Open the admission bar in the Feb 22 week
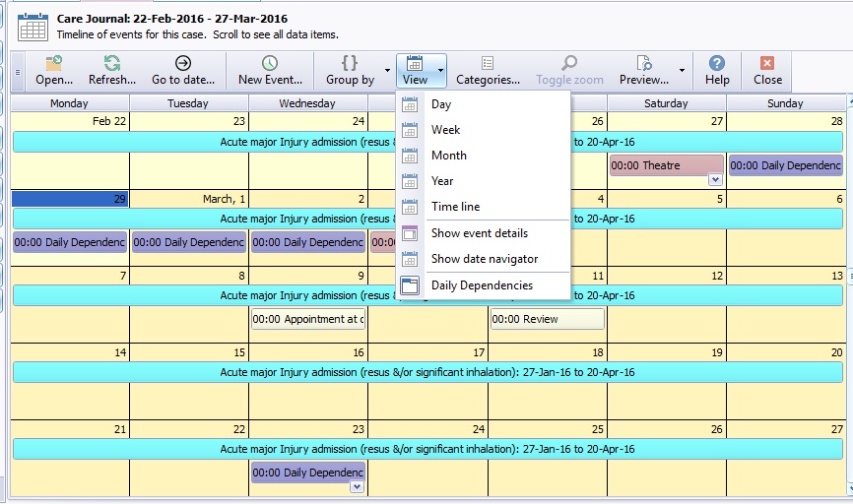 coord(427,142)
